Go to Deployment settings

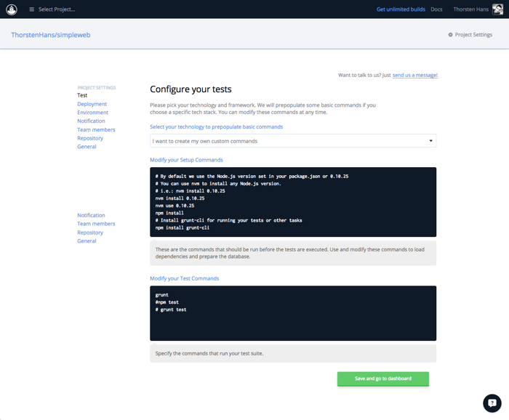92,104
